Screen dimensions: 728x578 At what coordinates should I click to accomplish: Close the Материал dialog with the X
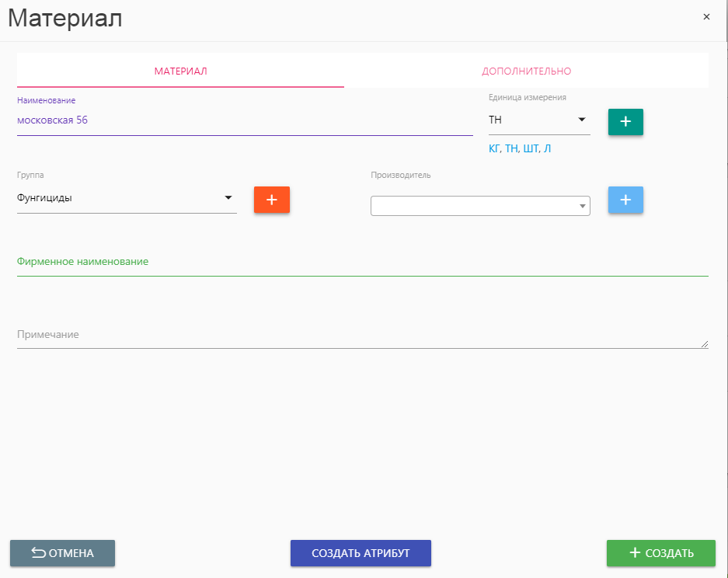706,17
